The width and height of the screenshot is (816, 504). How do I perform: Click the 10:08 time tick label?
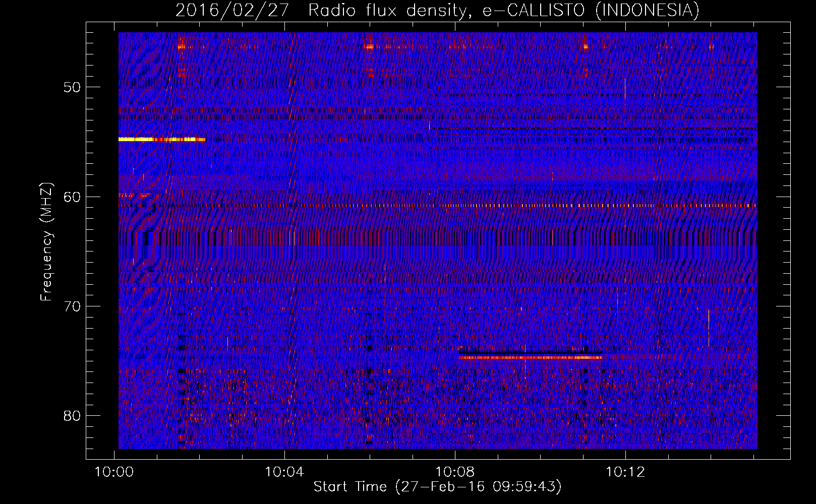[x=455, y=472]
